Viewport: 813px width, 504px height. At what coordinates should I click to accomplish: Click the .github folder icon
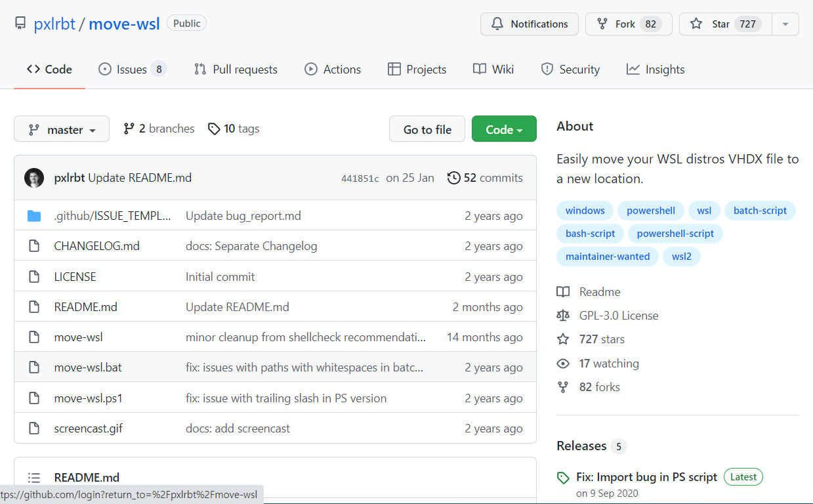(x=34, y=216)
